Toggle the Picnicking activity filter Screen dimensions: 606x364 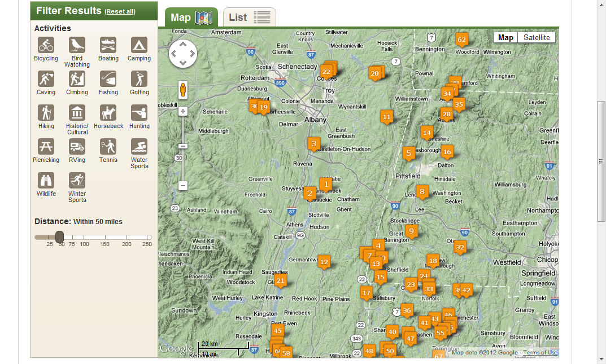pyautogui.click(x=46, y=147)
